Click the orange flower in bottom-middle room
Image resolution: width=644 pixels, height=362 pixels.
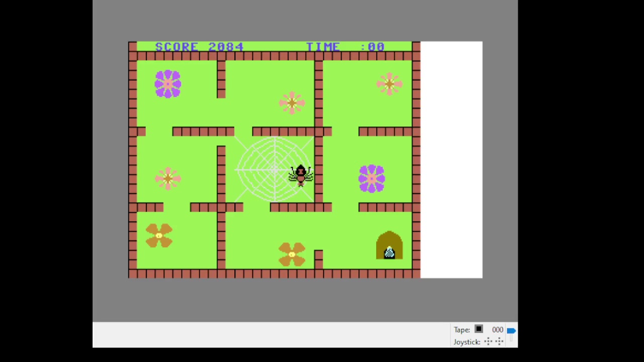[292, 254]
